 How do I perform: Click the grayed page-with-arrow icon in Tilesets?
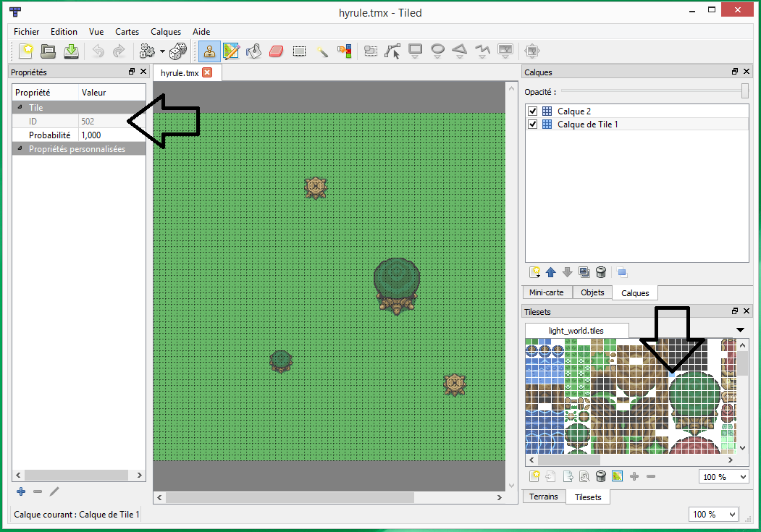coord(550,476)
